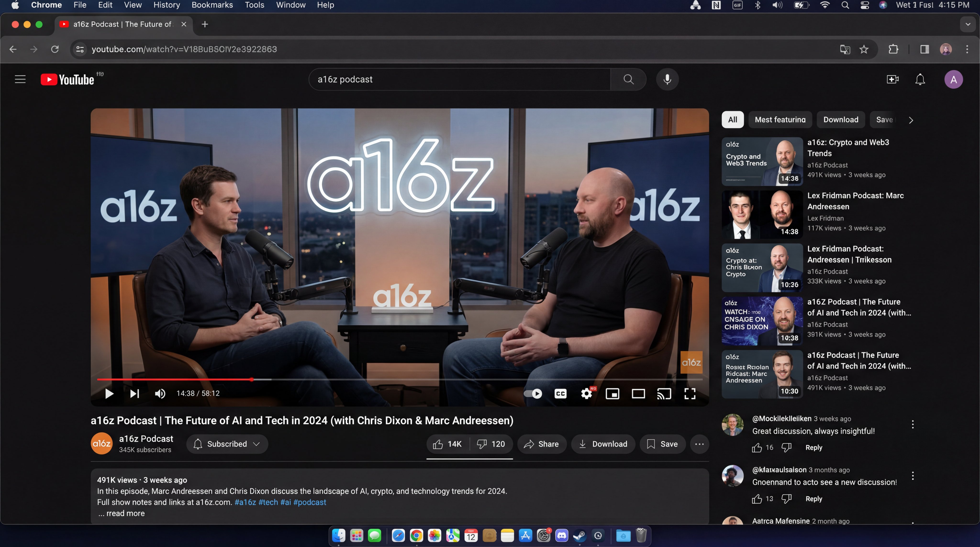The image size is (980, 547).
Task: Open the #podcast hashtag link
Action: point(309,502)
